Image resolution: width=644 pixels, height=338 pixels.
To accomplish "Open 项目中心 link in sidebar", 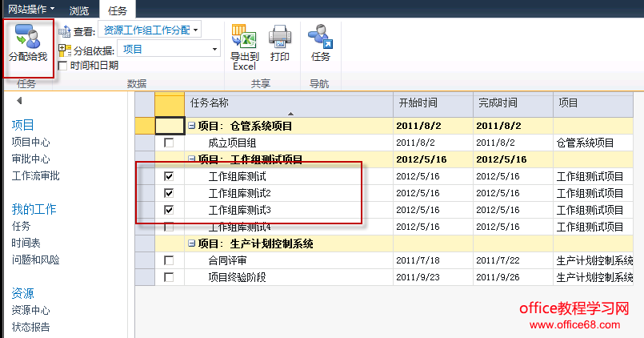I will point(30,142).
